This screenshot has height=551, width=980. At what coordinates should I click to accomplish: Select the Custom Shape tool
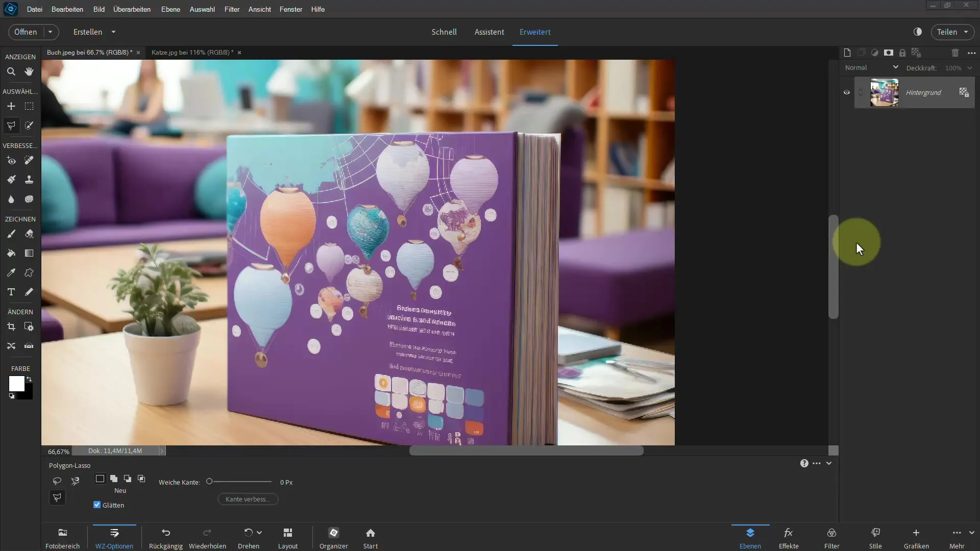[x=29, y=272]
